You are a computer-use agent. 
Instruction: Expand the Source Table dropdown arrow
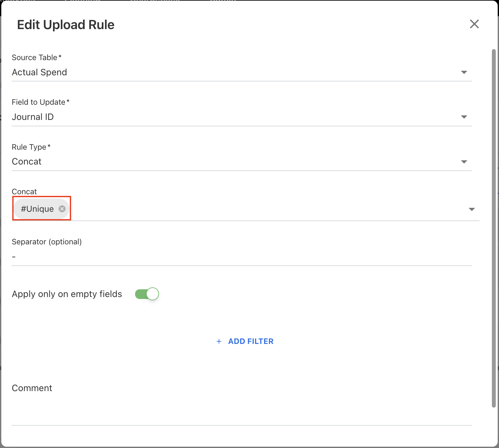coord(464,72)
